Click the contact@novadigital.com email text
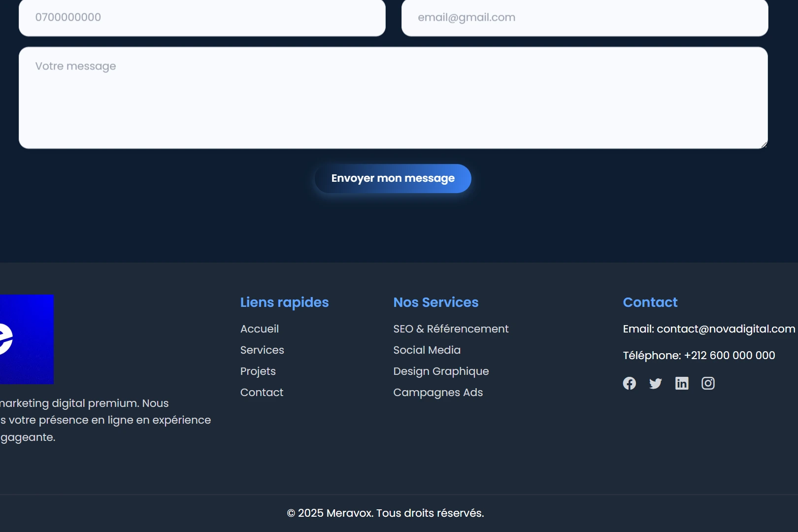798x532 pixels. (x=726, y=329)
